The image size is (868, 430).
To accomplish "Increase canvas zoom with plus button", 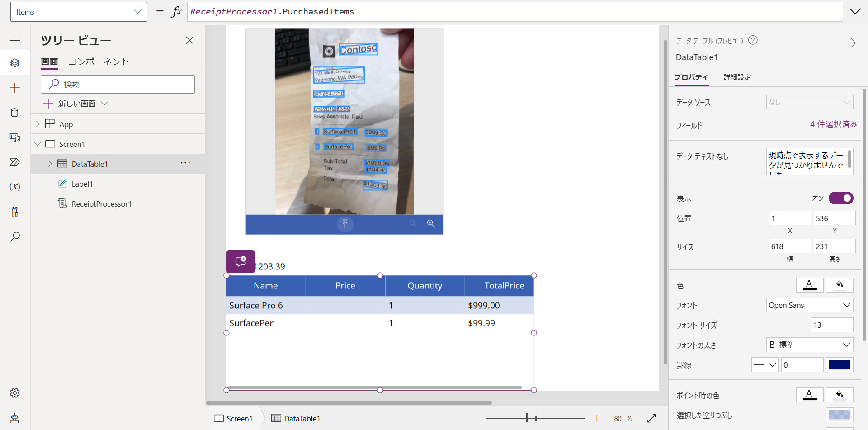I will click(597, 418).
